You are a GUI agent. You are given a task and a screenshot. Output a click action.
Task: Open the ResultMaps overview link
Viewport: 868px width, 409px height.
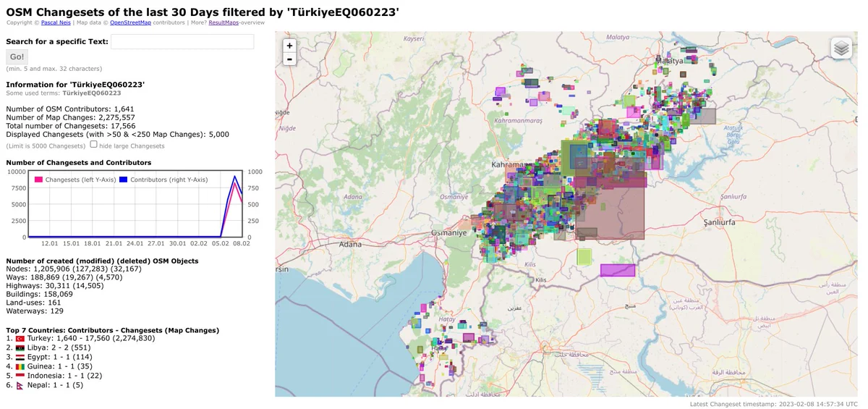point(223,22)
